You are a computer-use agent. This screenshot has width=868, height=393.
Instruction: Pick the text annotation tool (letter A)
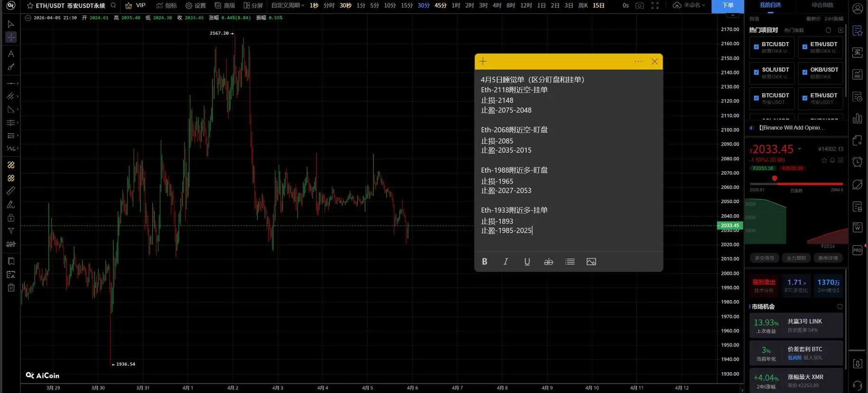point(11,54)
